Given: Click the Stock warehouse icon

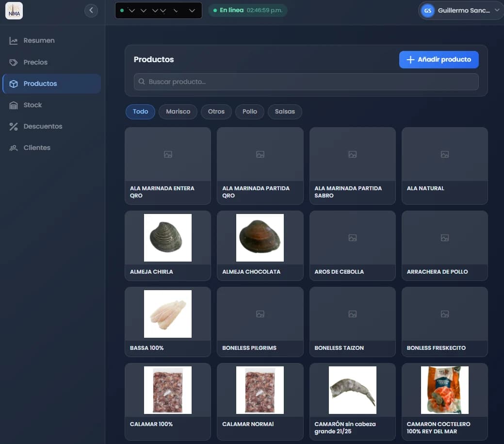Looking at the screenshot, I should [x=14, y=105].
